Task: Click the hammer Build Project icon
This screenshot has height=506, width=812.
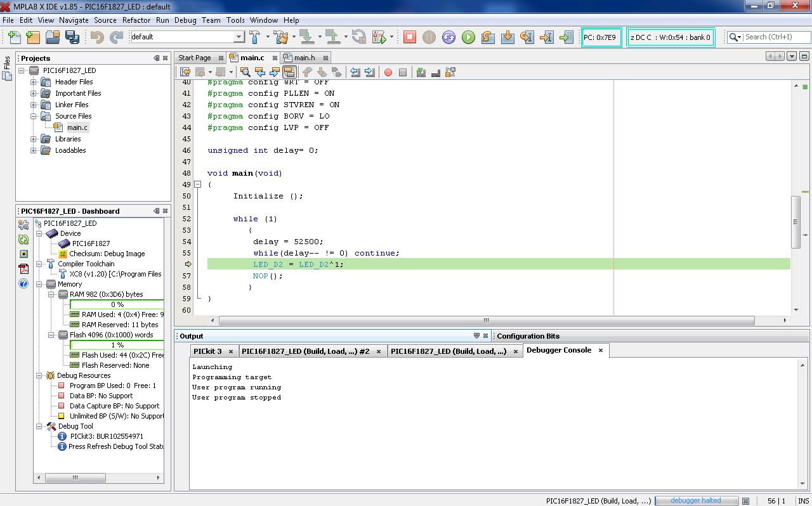Action: [x=255, y=37]
